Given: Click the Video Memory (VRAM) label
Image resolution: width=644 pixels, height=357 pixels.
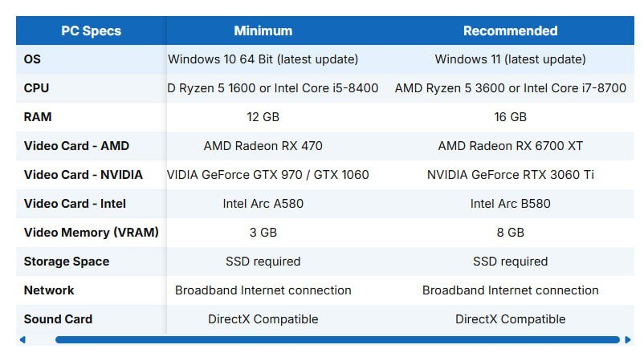Looking at the screenshot, I should (x=92, y=233).
